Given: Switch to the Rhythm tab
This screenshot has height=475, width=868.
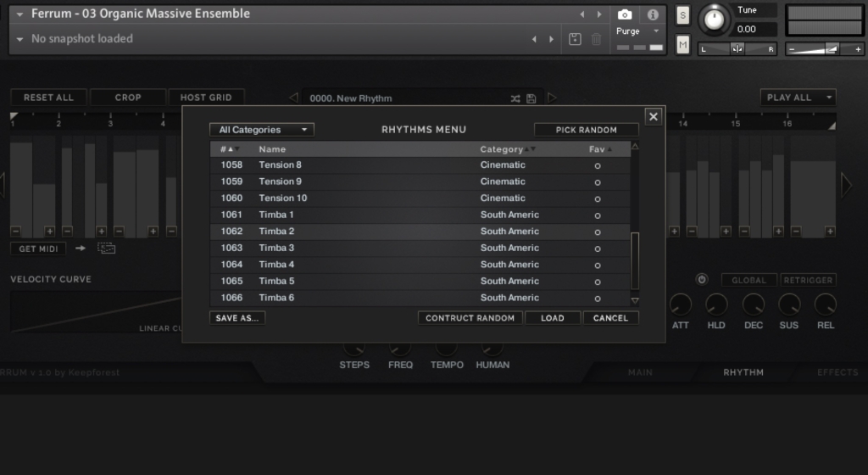Looking at the screenshot, I should pos(743,372).
